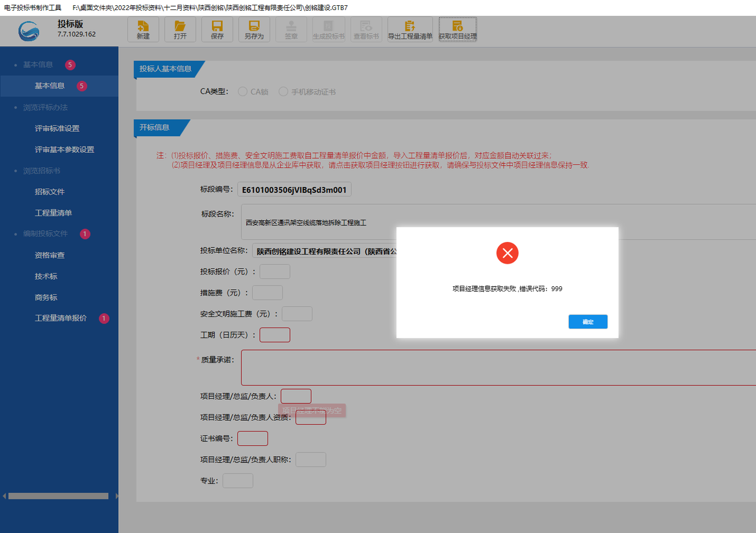Click the 工期（日历天） input field
Screen dimensions: 756x533
pos(275,335)
